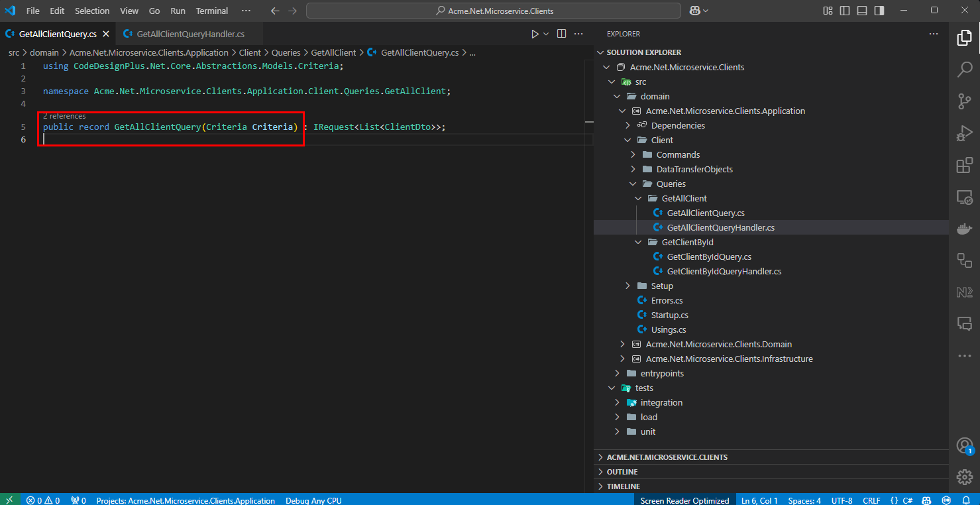Open Errors.cs in Solution Explorer
980x505 pixels.
(667, 300)
